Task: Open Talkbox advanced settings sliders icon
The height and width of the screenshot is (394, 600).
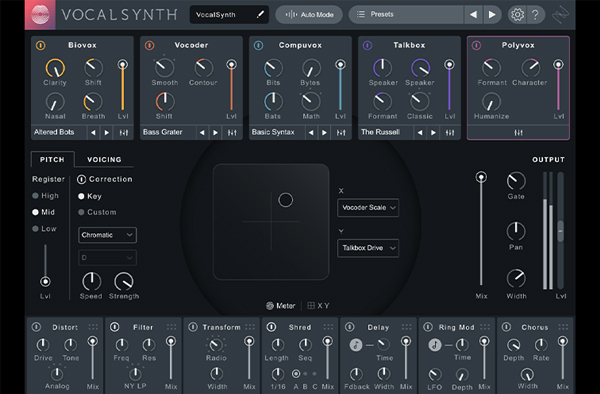Action: coord(450,132)
